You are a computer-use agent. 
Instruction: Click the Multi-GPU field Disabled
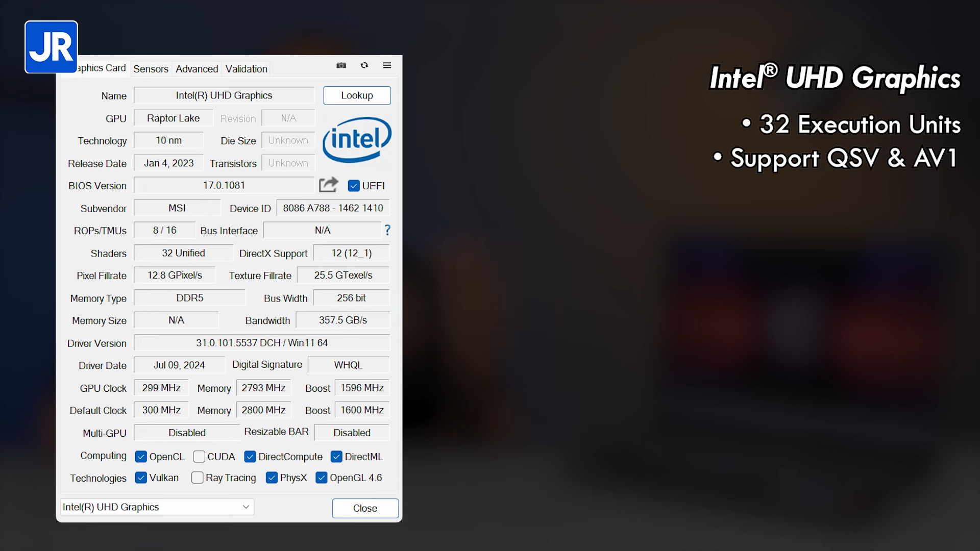click(x=187, y=432)
